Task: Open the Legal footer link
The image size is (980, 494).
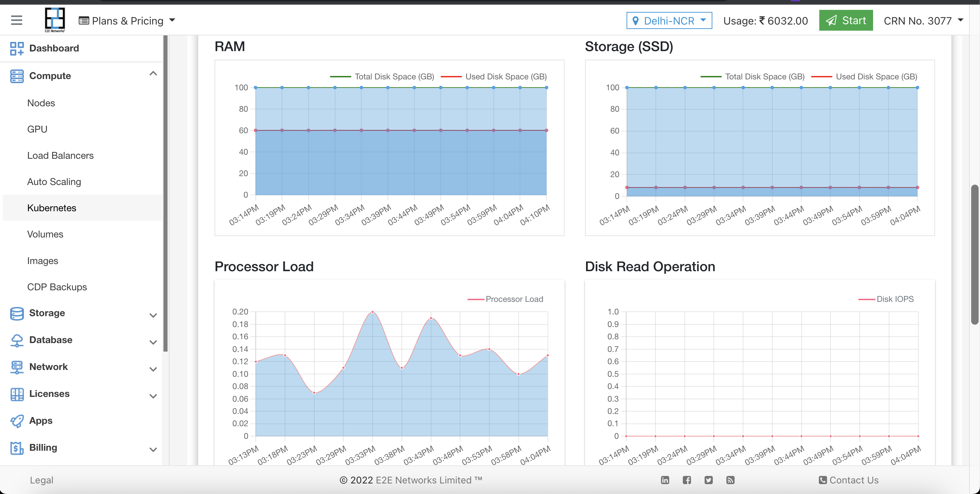Action: coord(42,480)
